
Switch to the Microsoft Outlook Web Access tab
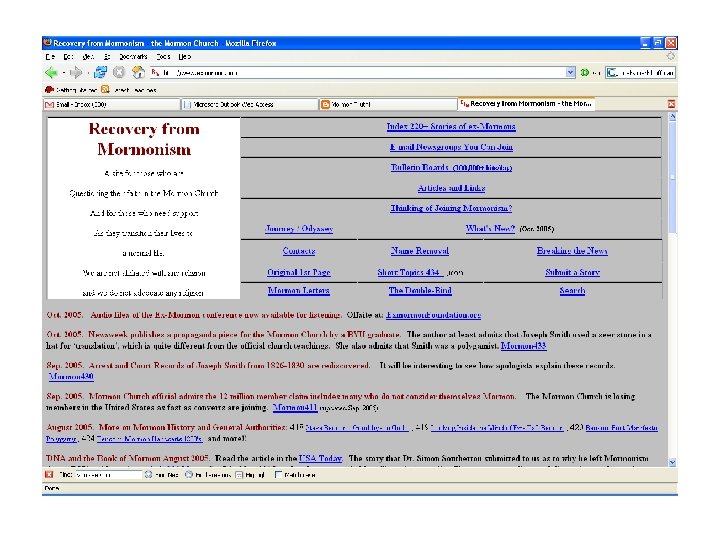(x=249, y=104)
